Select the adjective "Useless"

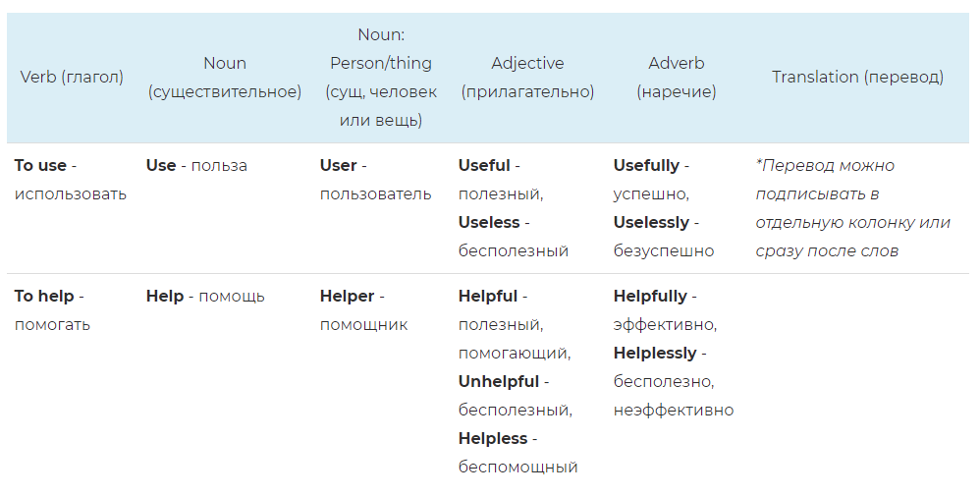click(488, 222)
